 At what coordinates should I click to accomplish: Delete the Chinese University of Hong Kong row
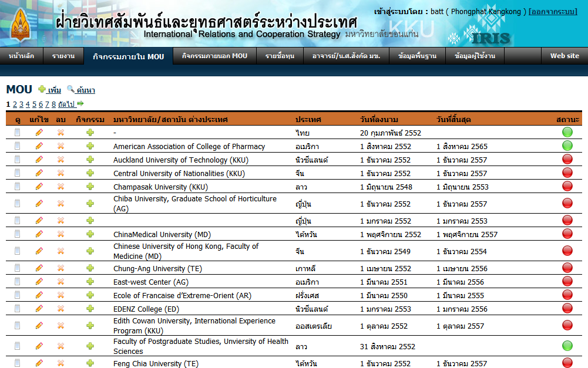tap(61, 251)
